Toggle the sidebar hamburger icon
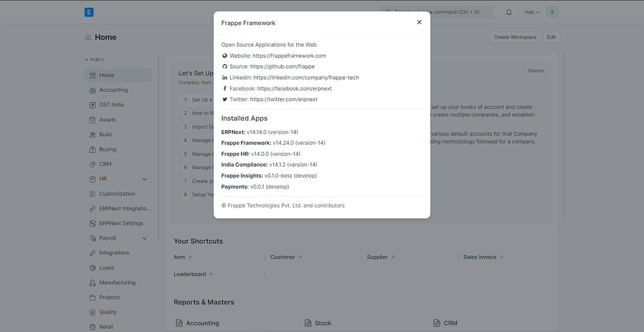 pyautogui.click(x=88, y=37)
